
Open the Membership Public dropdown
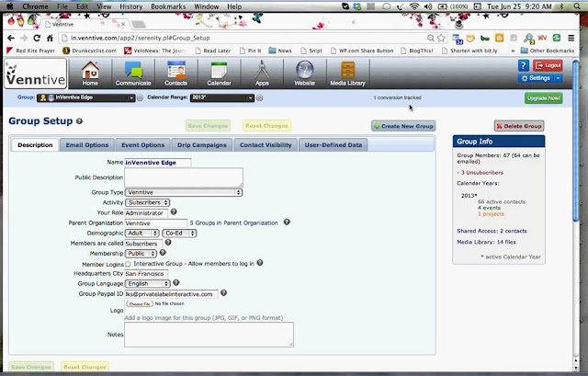tap(141, 254)
